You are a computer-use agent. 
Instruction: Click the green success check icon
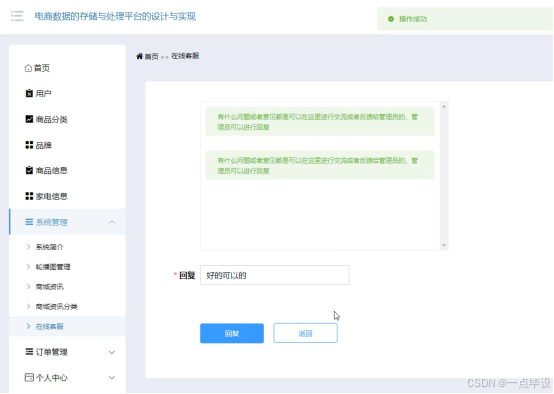391,19
